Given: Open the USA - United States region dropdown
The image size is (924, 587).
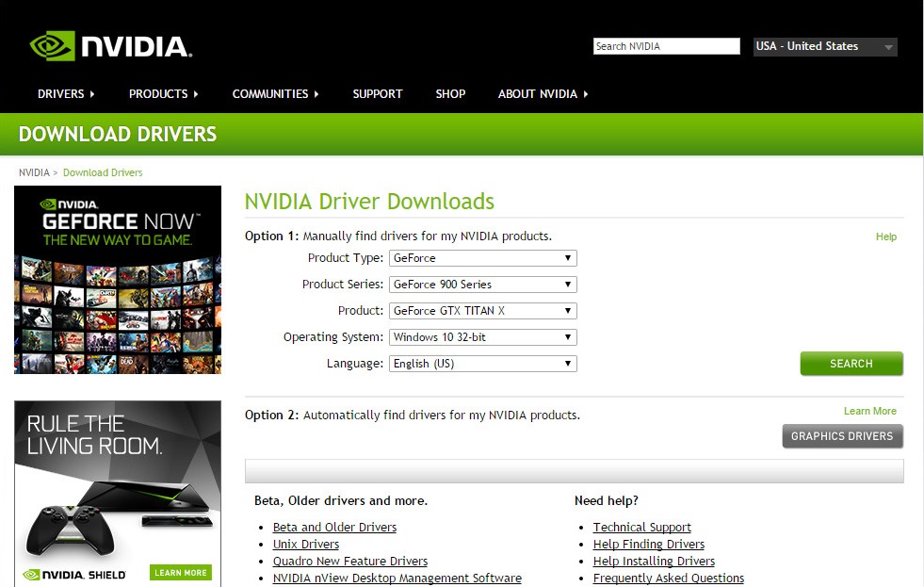Looking at the screenshot, I should [825, 46].
